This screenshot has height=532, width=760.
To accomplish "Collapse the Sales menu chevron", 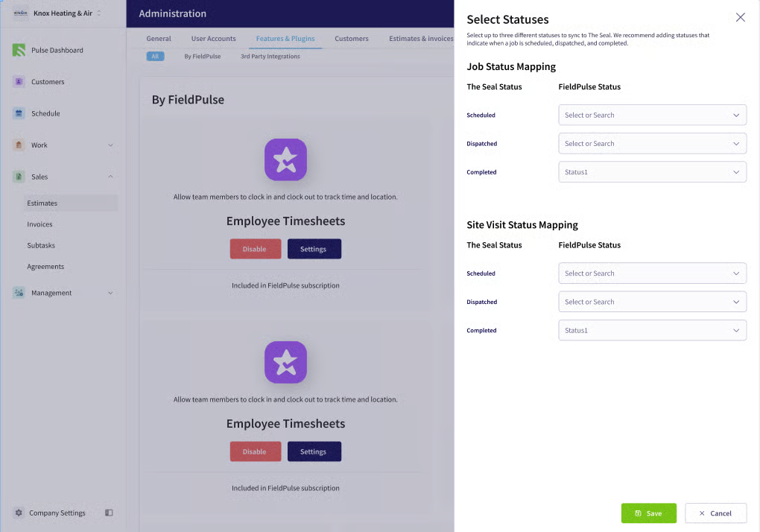I will coord(110,177).
